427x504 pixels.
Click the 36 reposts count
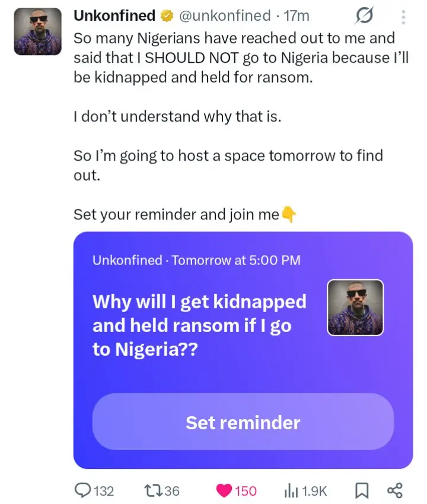pyautogui.click(x=172, y=491)
